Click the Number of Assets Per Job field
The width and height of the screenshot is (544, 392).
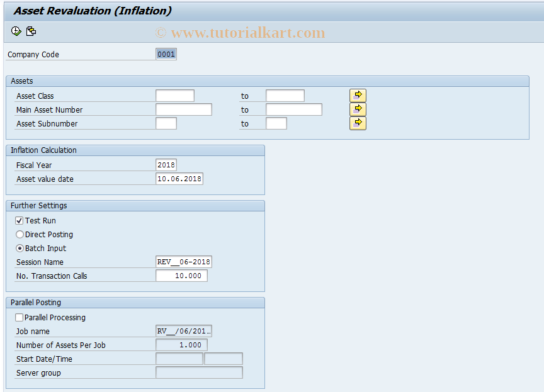[x=181, y=345]
